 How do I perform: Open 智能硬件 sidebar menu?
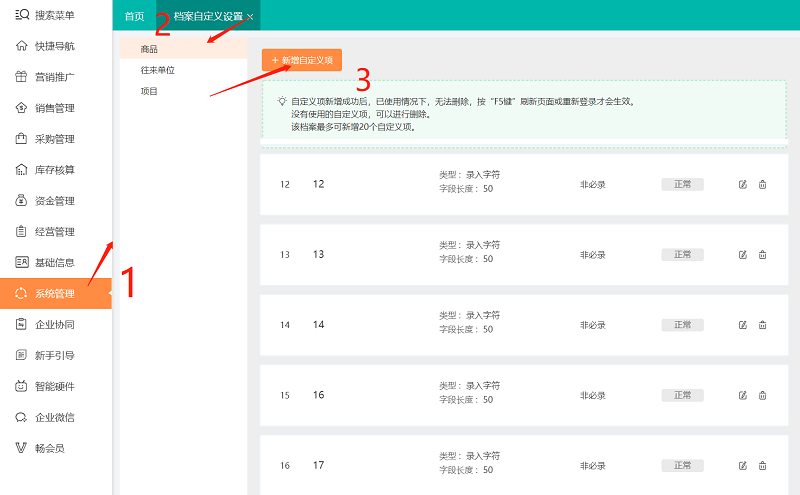point(55,386)
